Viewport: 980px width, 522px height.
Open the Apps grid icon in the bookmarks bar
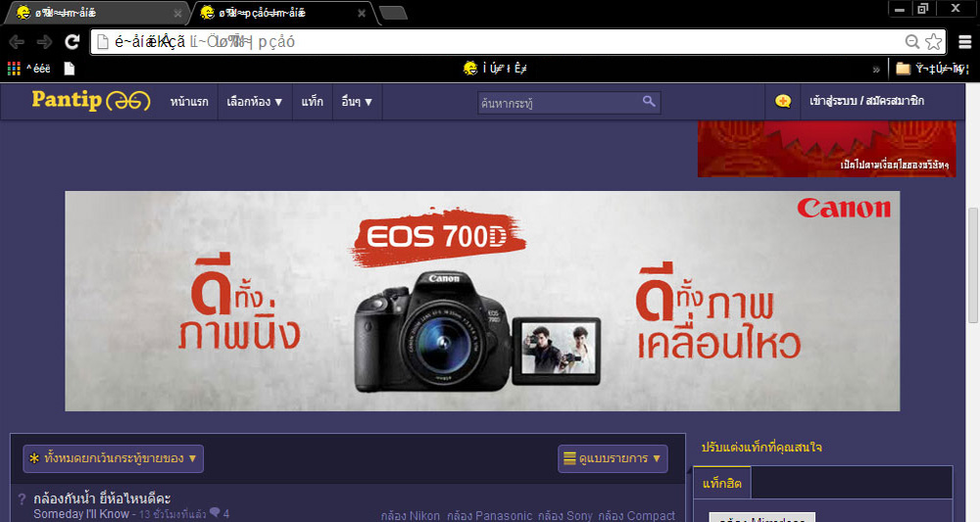[x=14, y=68]
